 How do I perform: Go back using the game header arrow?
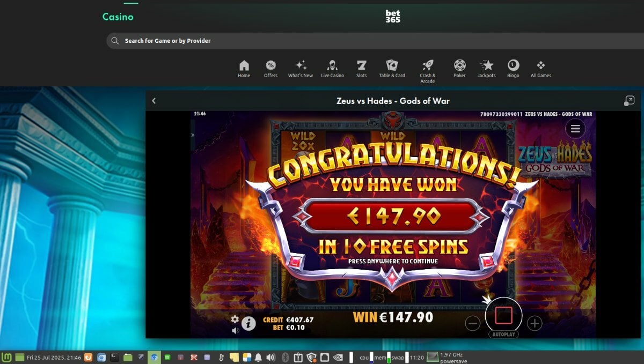click(153, 101)
